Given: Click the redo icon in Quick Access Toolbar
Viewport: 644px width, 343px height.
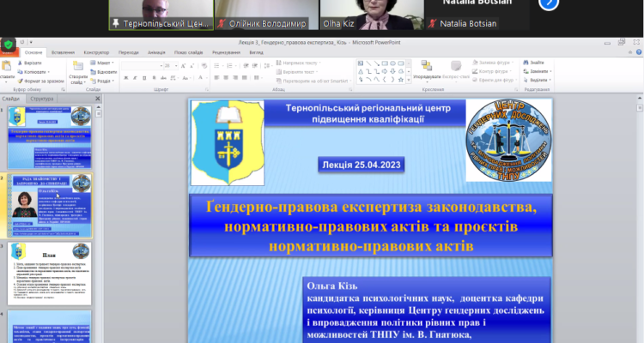Looking at the screenshot, I should 22,42.
